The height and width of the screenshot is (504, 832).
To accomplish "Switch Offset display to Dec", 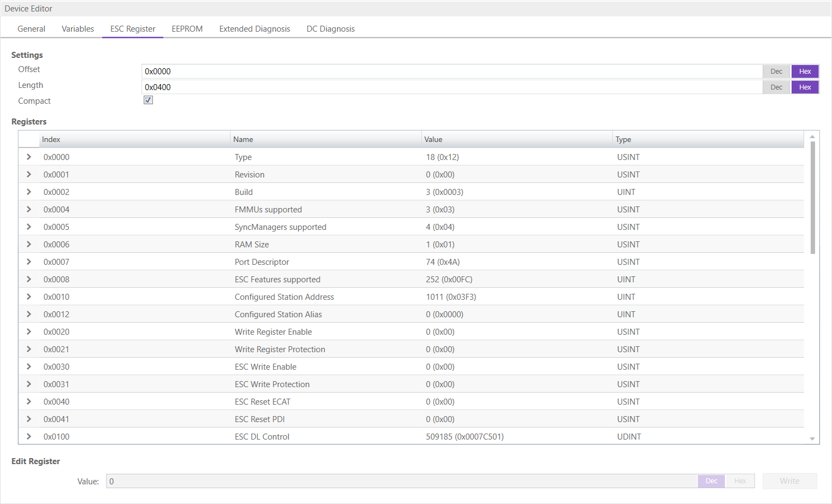I will point(776,72).
